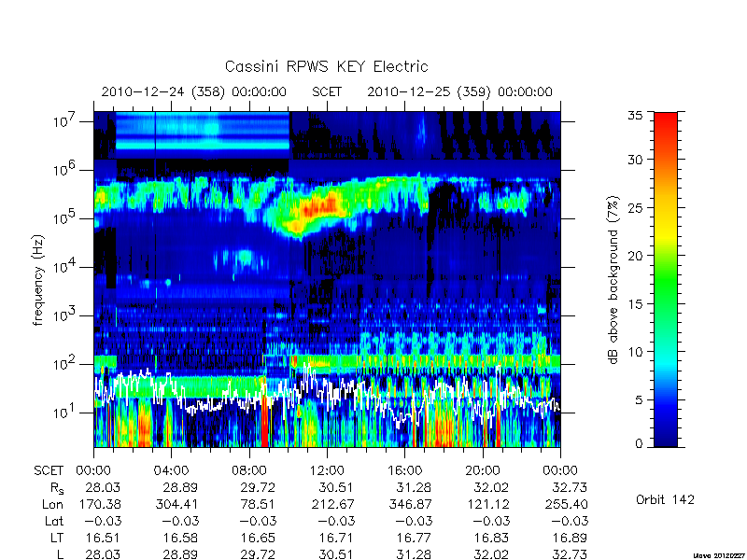Click the "16:00" time tick label

[x=404, y=471]
